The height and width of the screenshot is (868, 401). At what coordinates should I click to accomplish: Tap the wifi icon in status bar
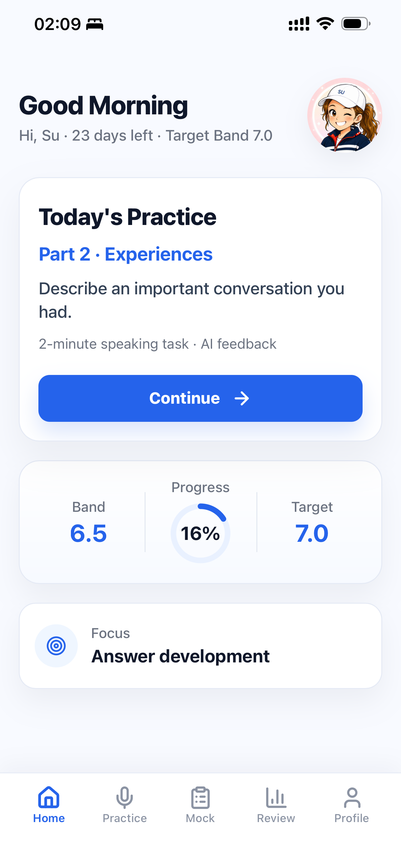tap(325, 24)
